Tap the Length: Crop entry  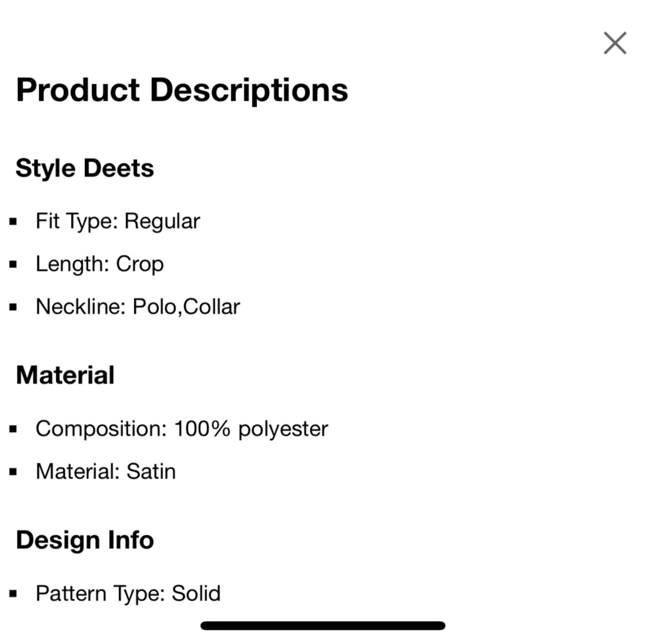(100, 264)
